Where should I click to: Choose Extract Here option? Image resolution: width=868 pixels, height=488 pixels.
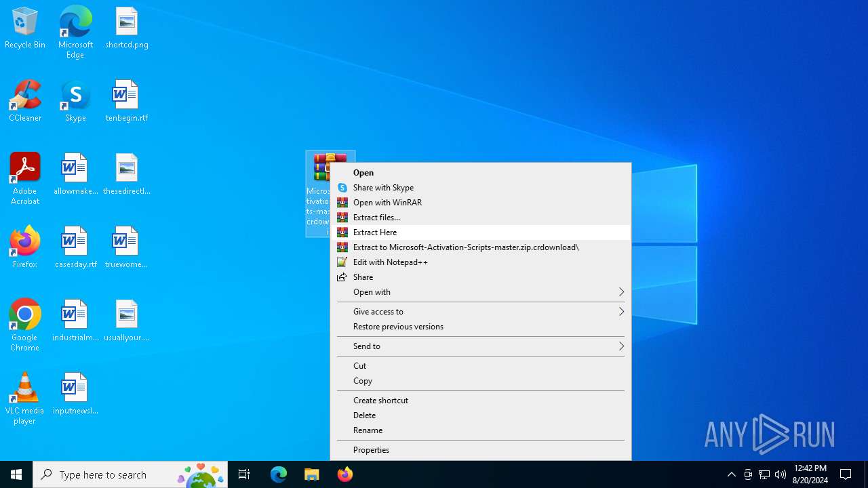[480, 232]
